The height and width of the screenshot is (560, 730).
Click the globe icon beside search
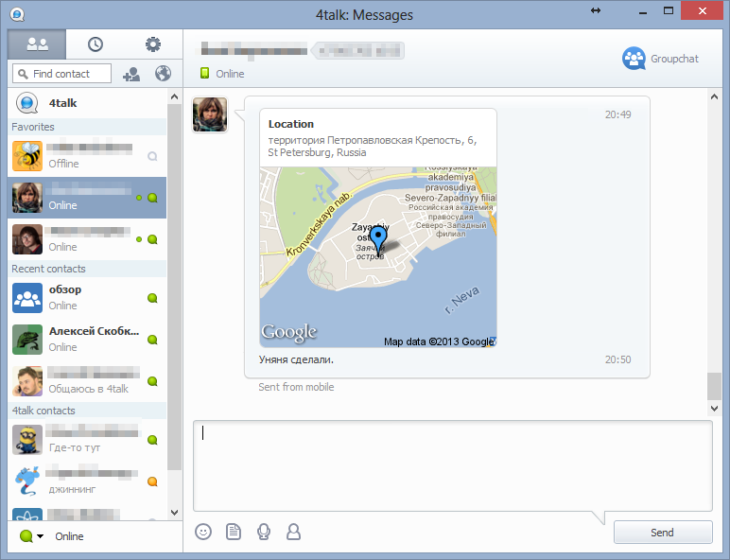(x=163, y=74)
